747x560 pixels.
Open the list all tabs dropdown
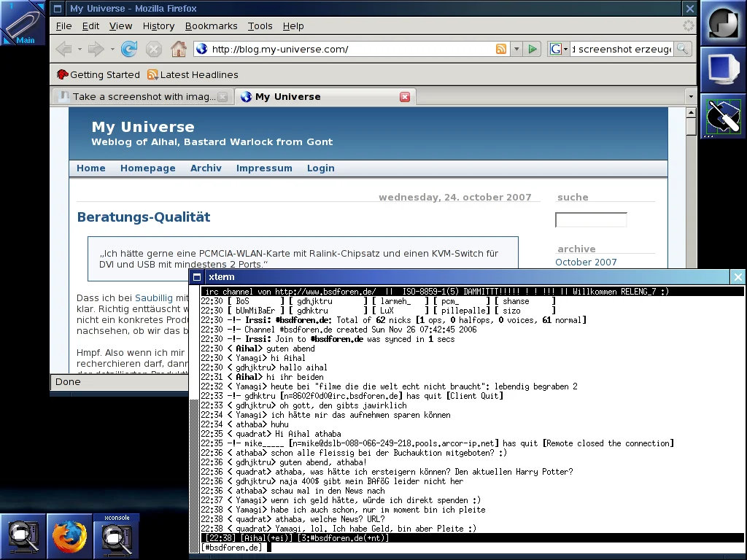691,97
